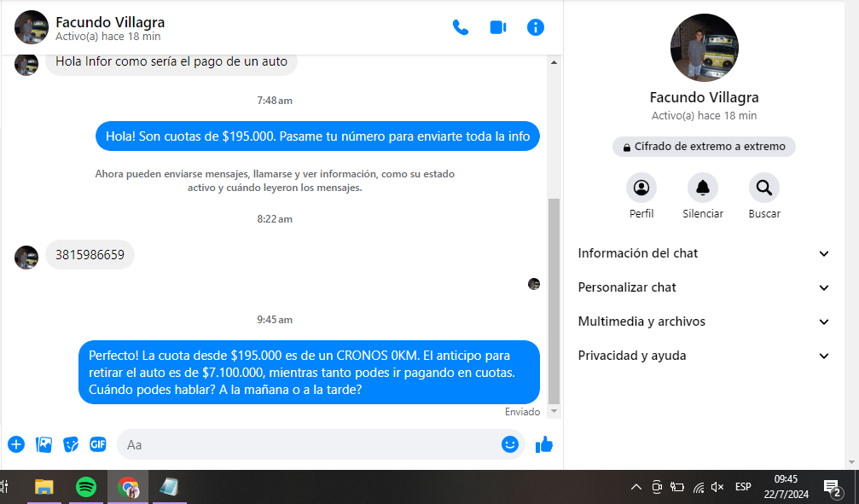
Task: Attach a photo or file
Action: tap(44, 444)
